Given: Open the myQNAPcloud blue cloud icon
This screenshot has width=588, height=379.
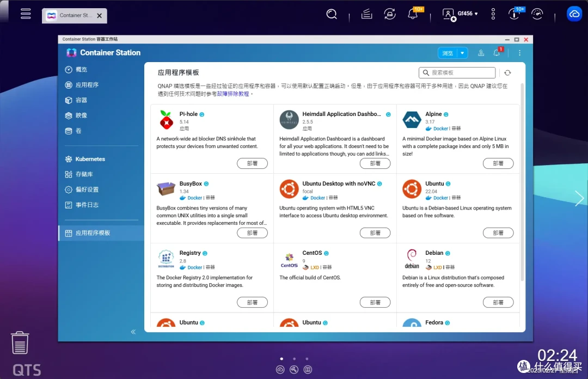Looking at the screenshot, I should [574, 14].
